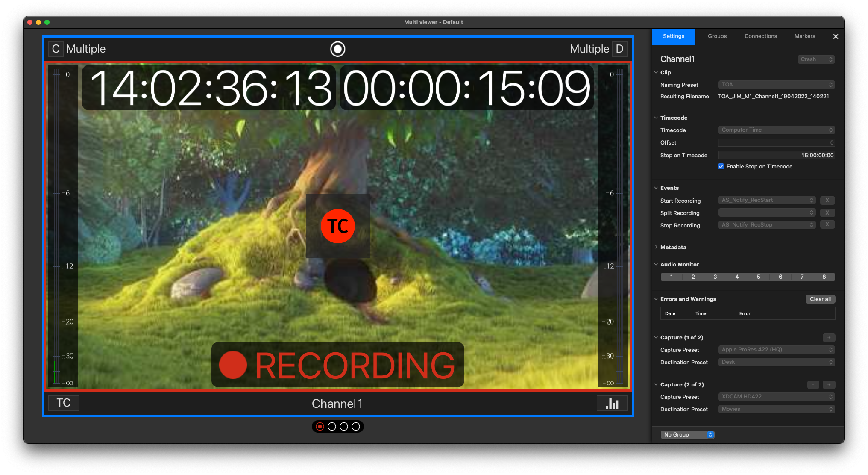Expand the Metadata section
Image resolution: width=868 pixels, height=475 pixels.
pos(656,247)
